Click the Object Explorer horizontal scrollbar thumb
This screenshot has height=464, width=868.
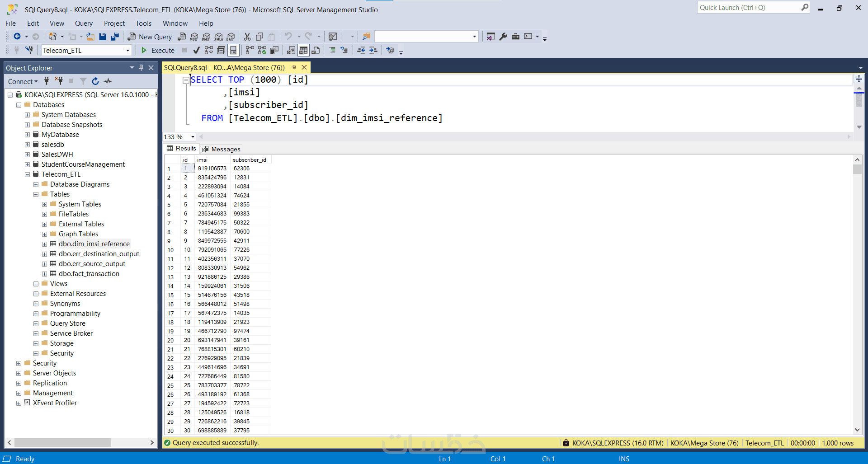62,443
